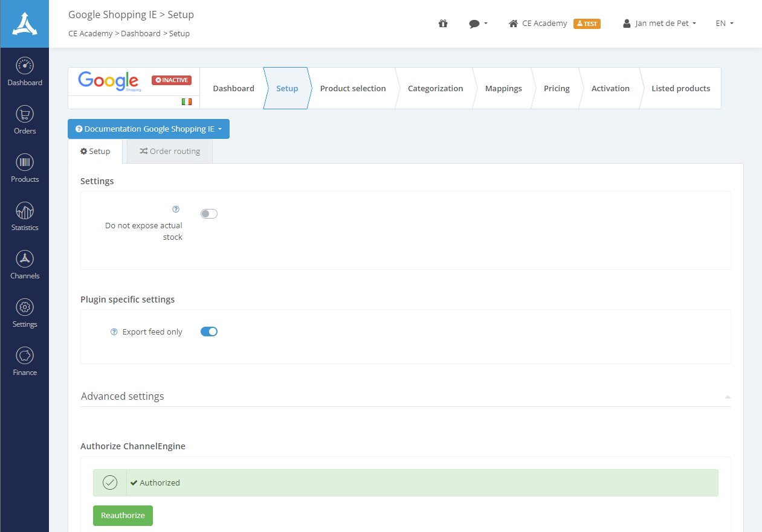The height and width of the screenshot is (532, 762).
Task: Click the Reauthorize button
Action: point(123,516)
